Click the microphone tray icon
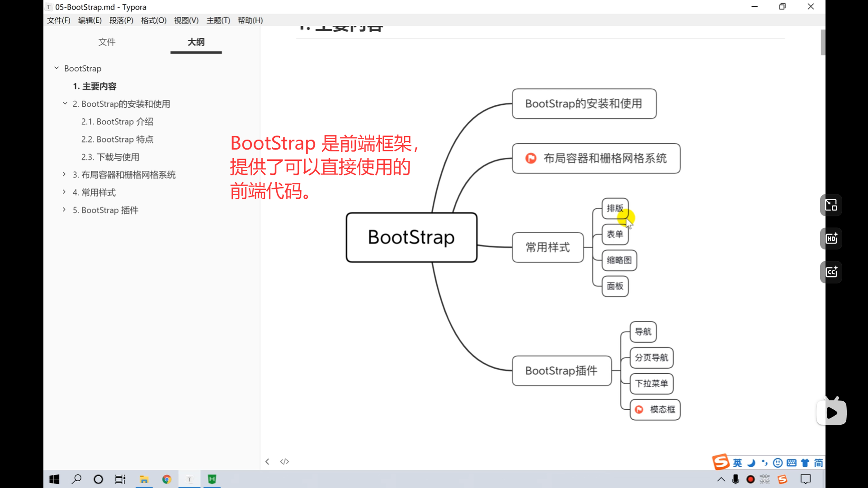Image resolution: width=868 pixels, height=488 pixels. pos(736,479)
